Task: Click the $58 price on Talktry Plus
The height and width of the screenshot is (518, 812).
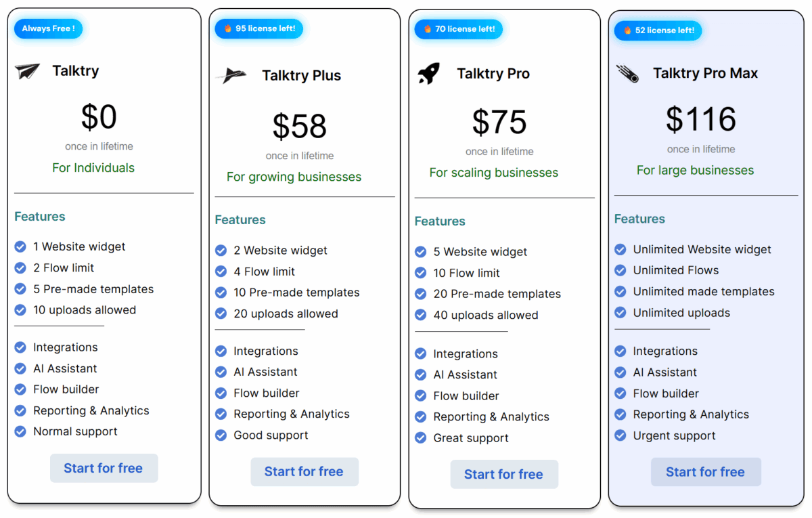Action: coord(300,127)
